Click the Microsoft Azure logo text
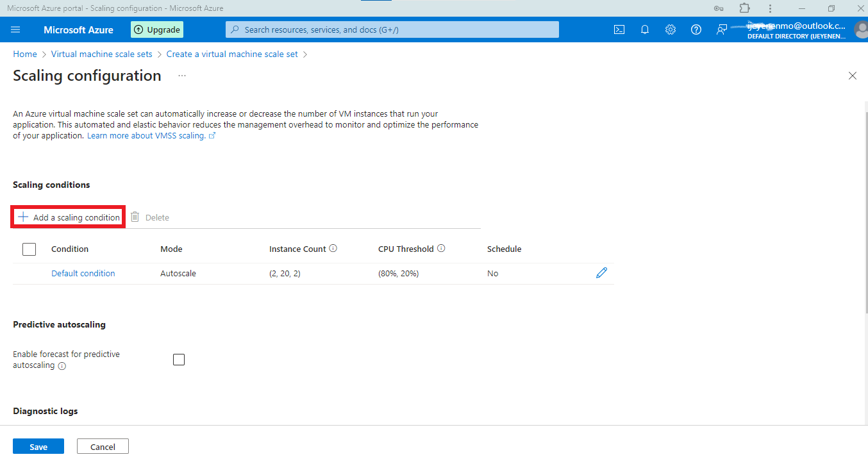Image resolution: width=868 pixels, height=466 pixels. click(78, 29)
